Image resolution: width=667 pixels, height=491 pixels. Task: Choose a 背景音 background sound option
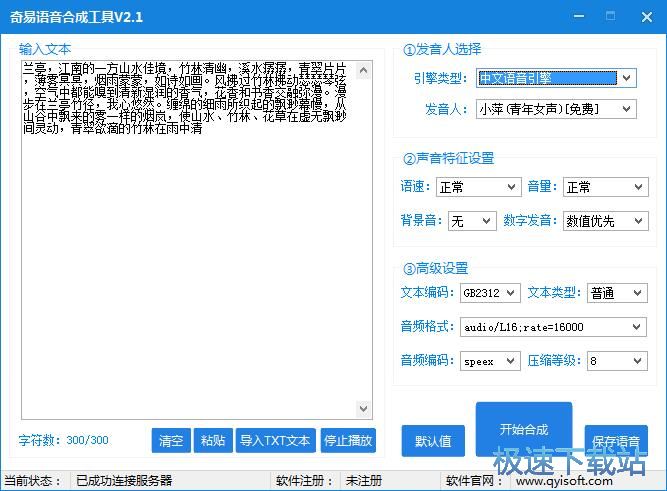point(472,220)
